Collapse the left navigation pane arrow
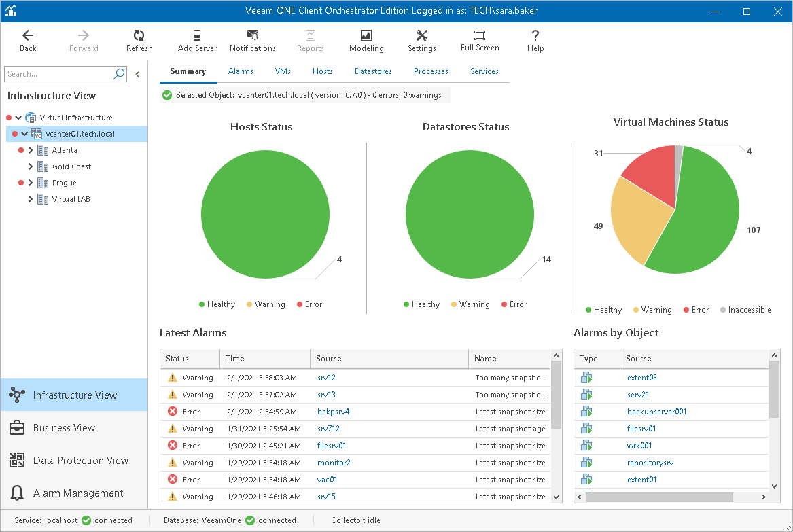Viewport: 793px width, 532px height. [x=137, y=74]
